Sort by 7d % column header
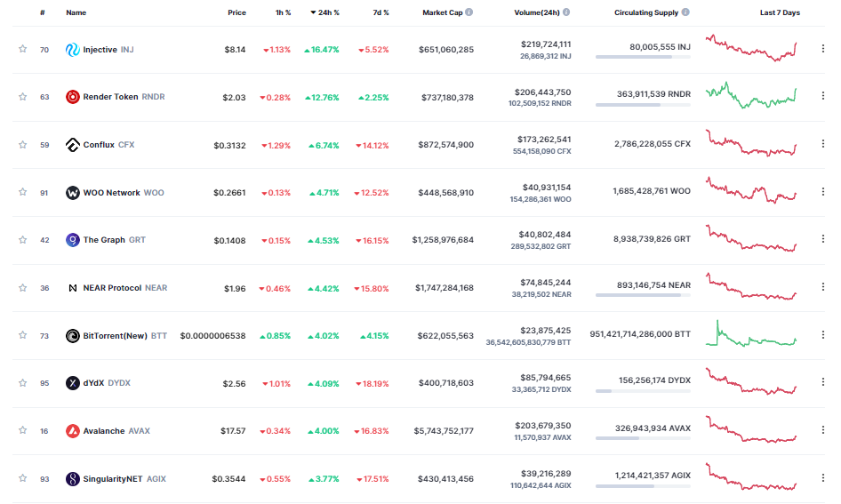The height and width of the screenshot is (504, 841). point(380,12)
